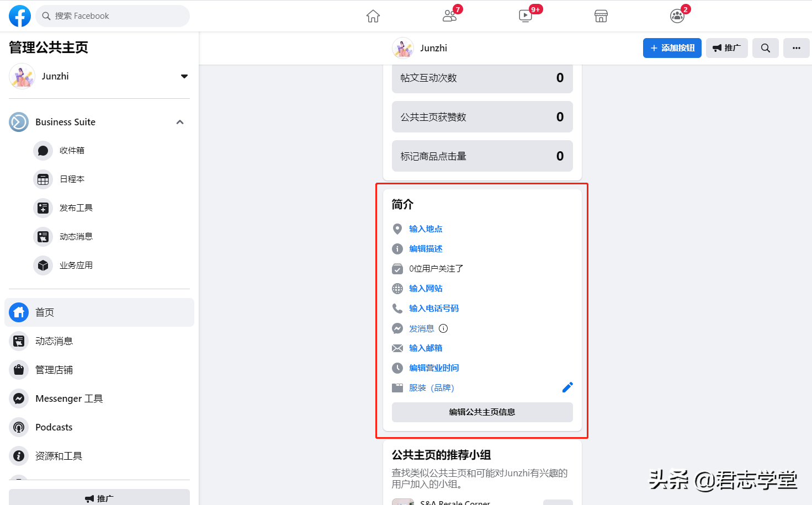Viewport: 812px width, 505px height.
Task: Open 动态消息 under Business Suite
Action: click(x=76, y=236)
